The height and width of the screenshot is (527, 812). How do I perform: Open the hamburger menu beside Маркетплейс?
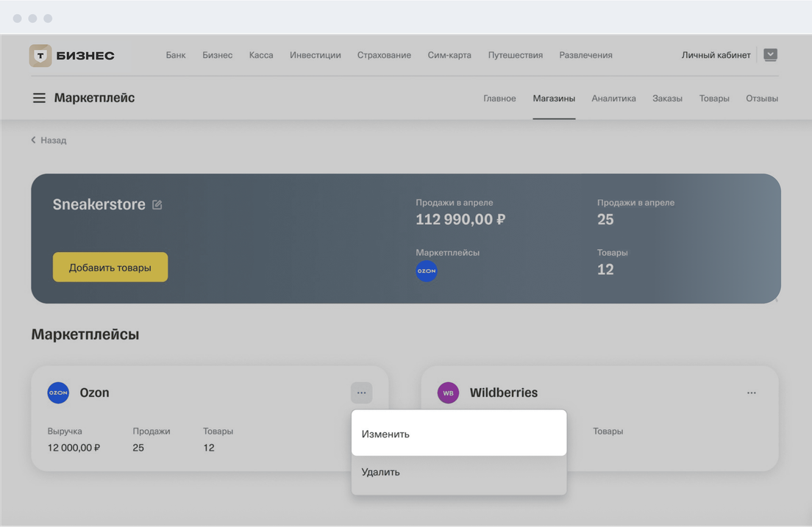[x=39, y=98]
